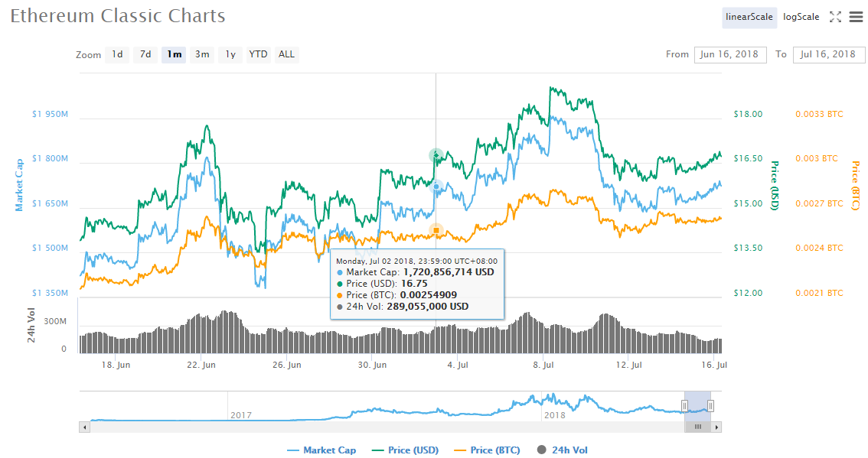Toggle Price (BTC) series in legend
868x458 pixels.
click(487, 450)
